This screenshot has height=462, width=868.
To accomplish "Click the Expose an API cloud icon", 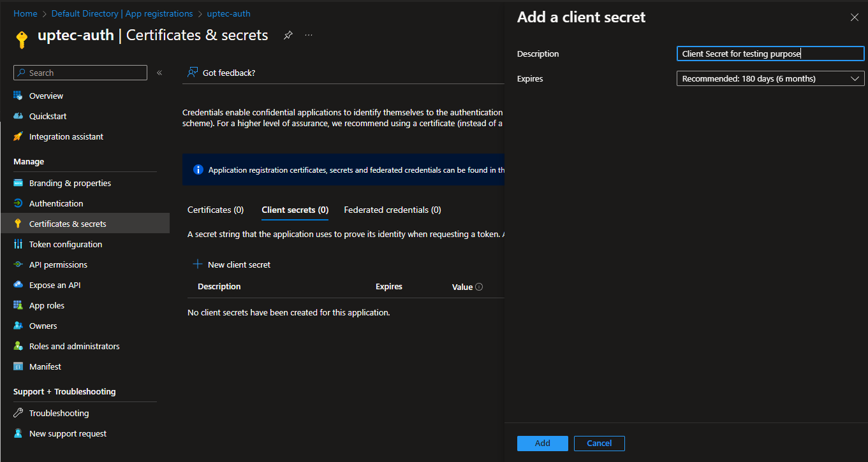I will click(x=18, y=285).
